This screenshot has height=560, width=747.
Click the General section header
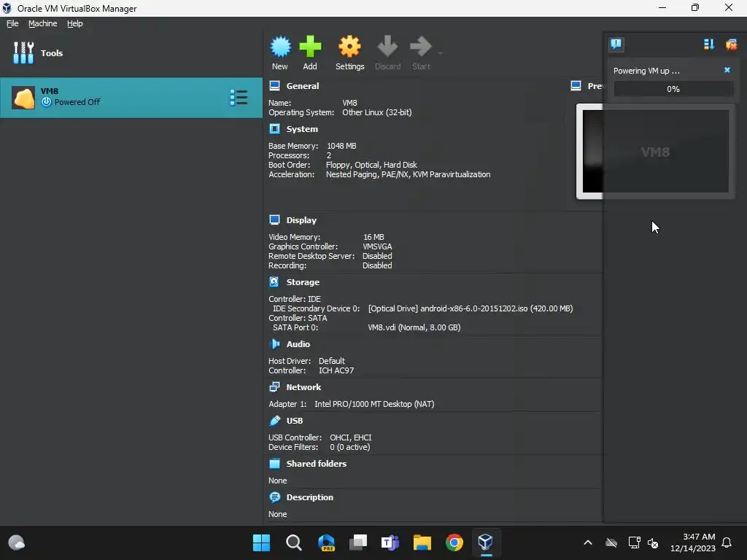[x=303, y=86]
